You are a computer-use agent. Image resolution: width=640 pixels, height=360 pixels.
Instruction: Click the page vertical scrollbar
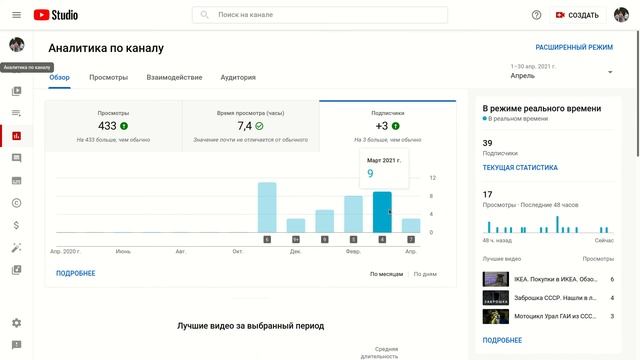click(x=638, y=92)
